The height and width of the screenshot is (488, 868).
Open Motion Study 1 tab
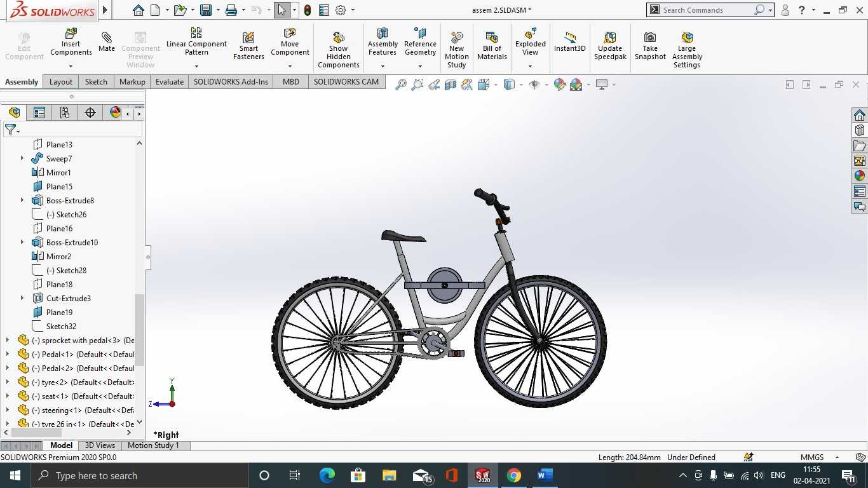tap(153, 445)
